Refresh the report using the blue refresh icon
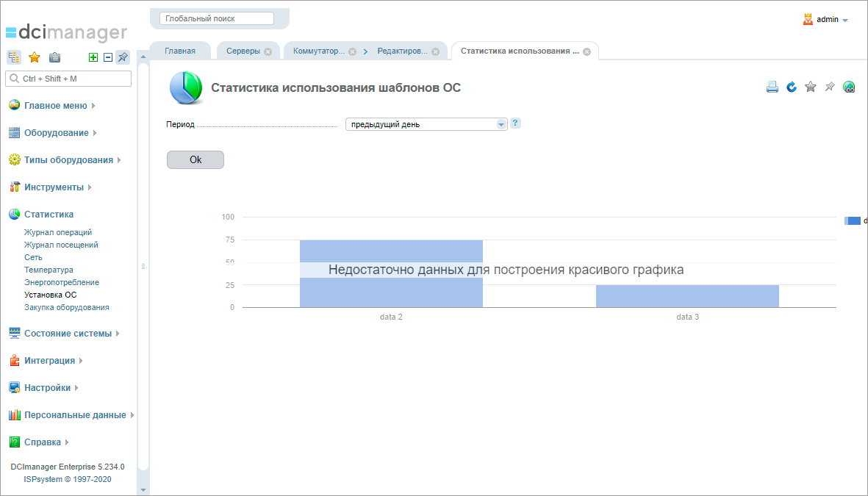Viewport: 868px width, 496px height. click(792, 86)
